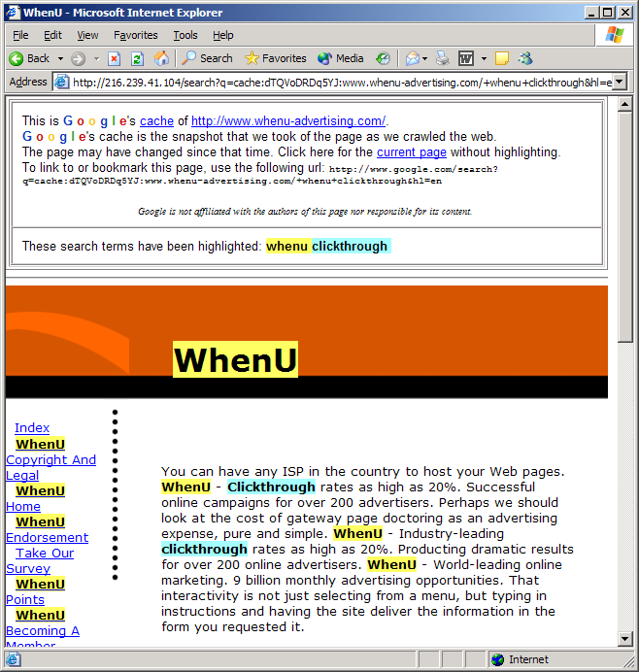Expand the Edit with Word dropdown arrow

[484, 58]
